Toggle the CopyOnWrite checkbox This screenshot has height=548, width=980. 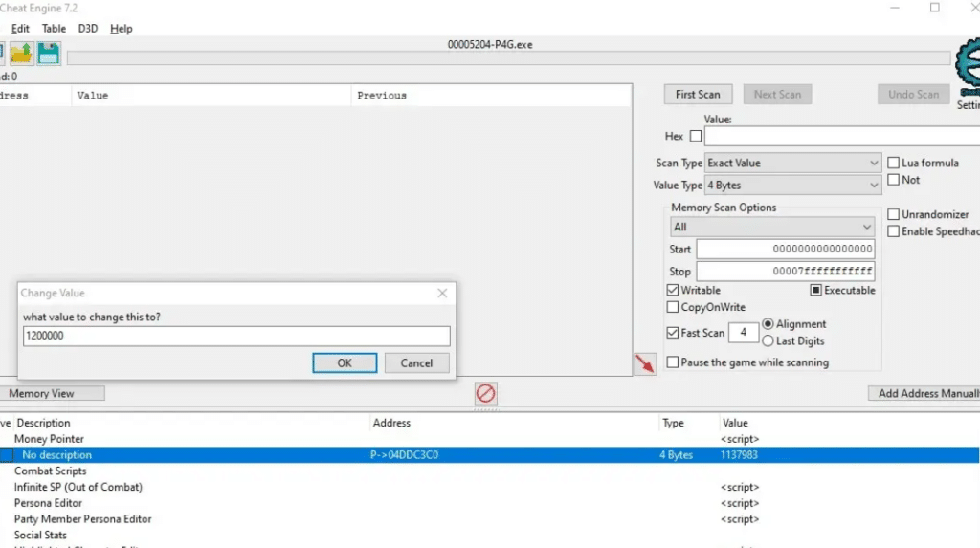[673, 307]
